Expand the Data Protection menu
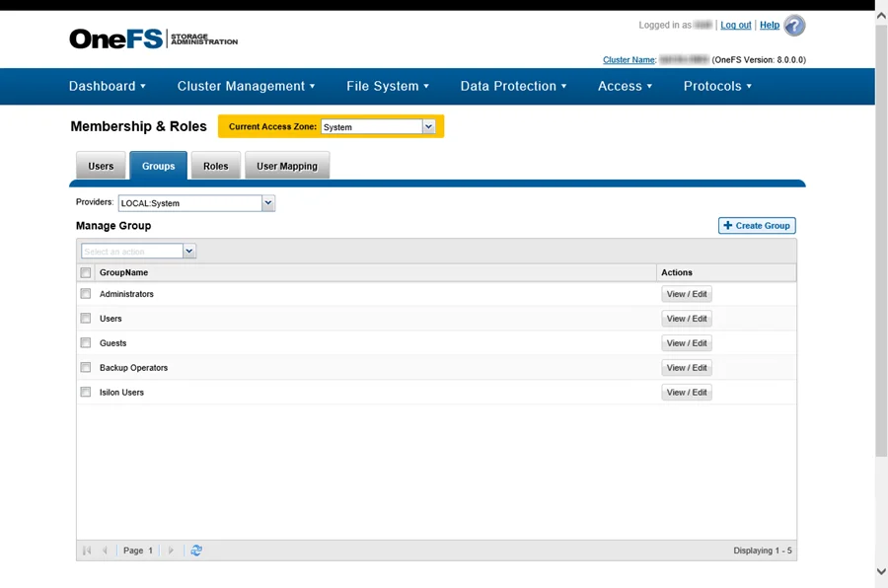The height and width of the screenshot is (588, 888). 513,86
